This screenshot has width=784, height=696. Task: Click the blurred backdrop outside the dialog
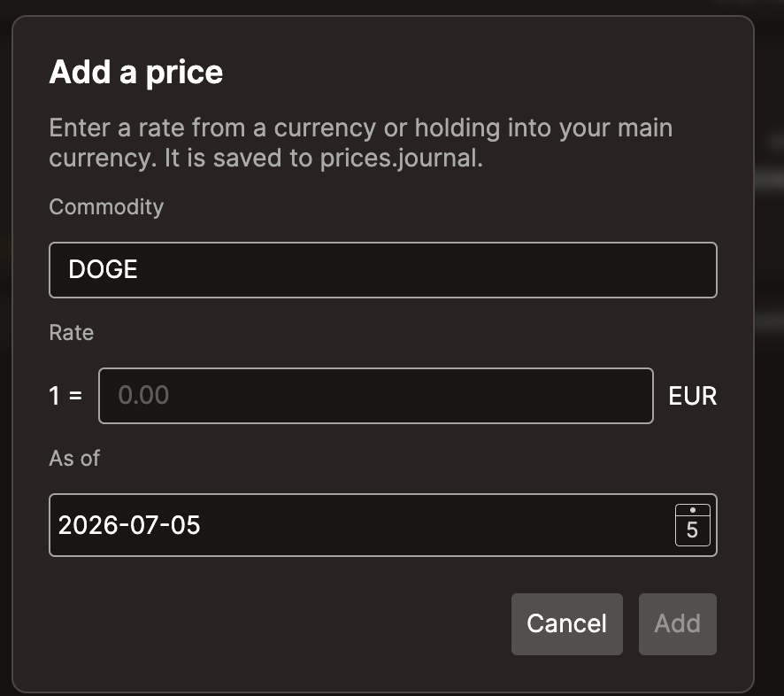click(x=770, y=351)
